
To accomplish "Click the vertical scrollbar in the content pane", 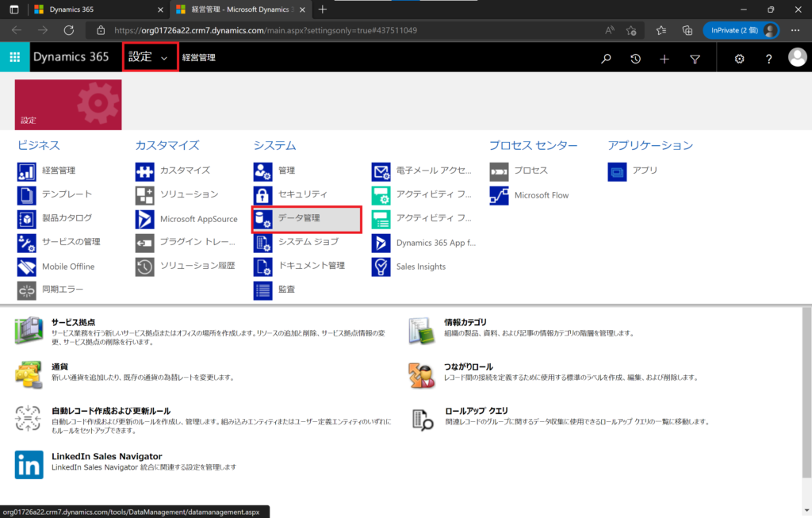I will coord(806,392).
